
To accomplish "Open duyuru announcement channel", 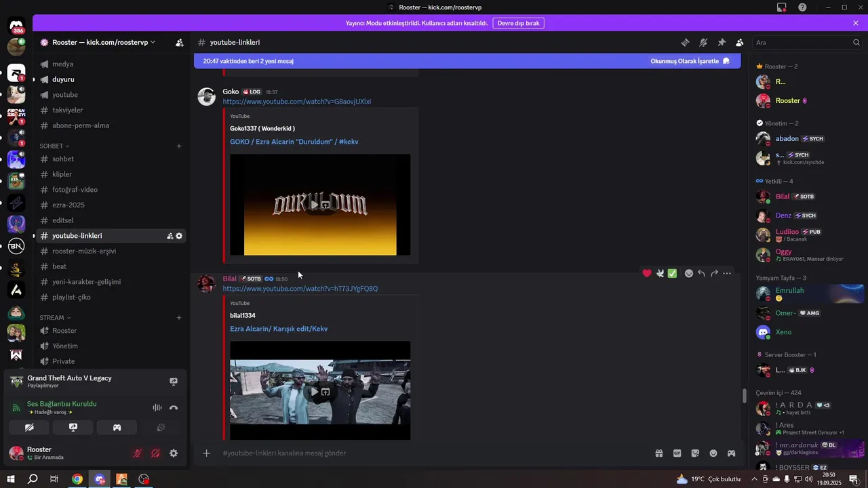I will click(x=112, y=79).
